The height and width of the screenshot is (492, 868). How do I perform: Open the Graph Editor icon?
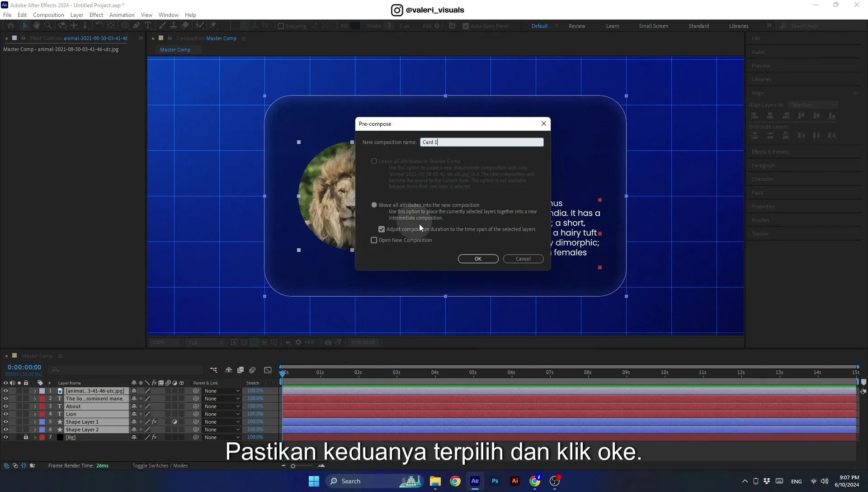268,370
